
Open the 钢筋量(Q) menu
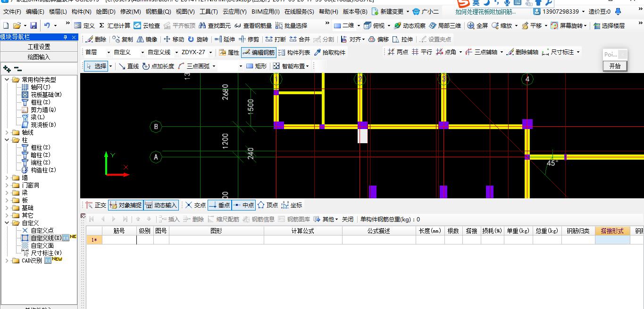(x=159, y=11)
